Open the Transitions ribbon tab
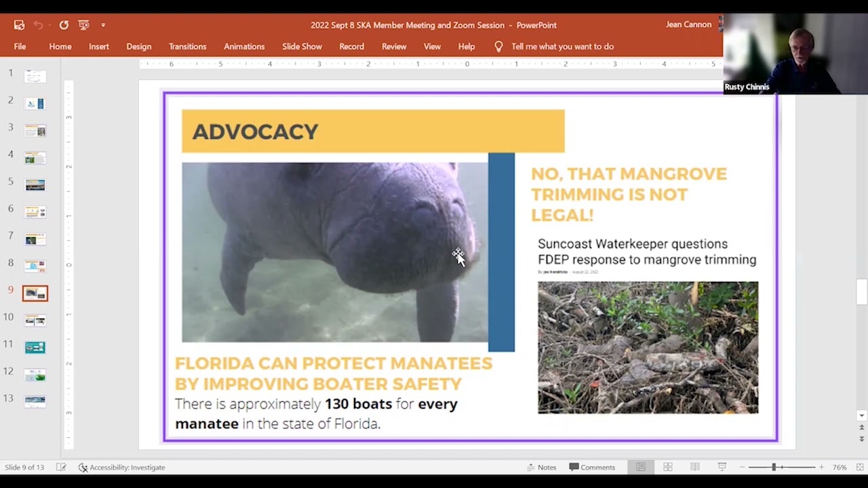This screenshot has width=868, height=488. 188,47
